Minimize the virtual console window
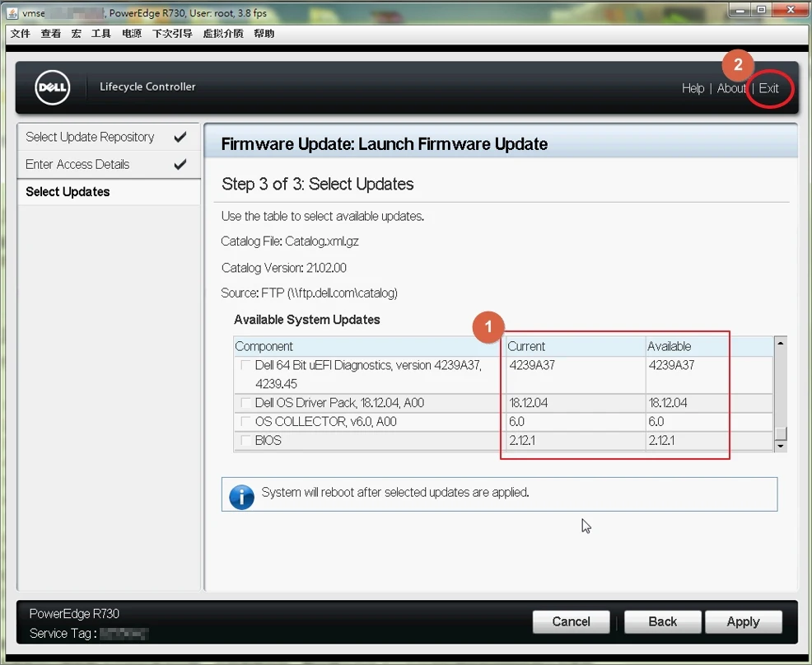Image resolution: width=812 pixels, height=665 pixels. point(740,9)
